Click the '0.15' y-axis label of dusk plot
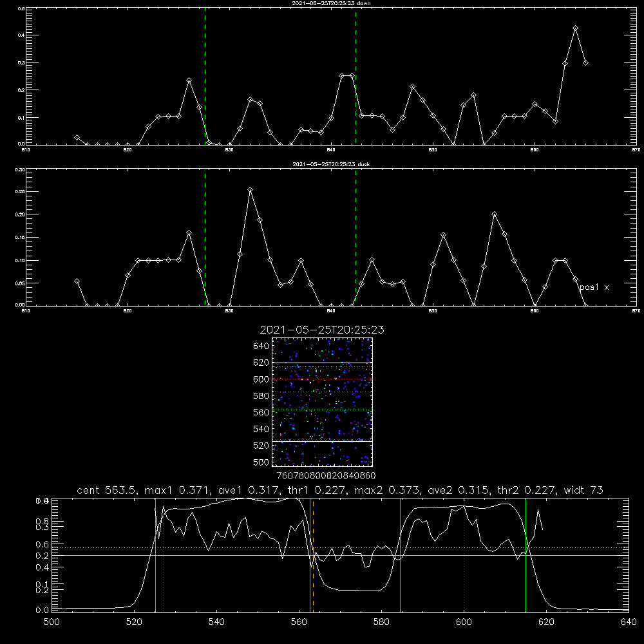Screen dimensions: 644x644 (x=20, y=238)
